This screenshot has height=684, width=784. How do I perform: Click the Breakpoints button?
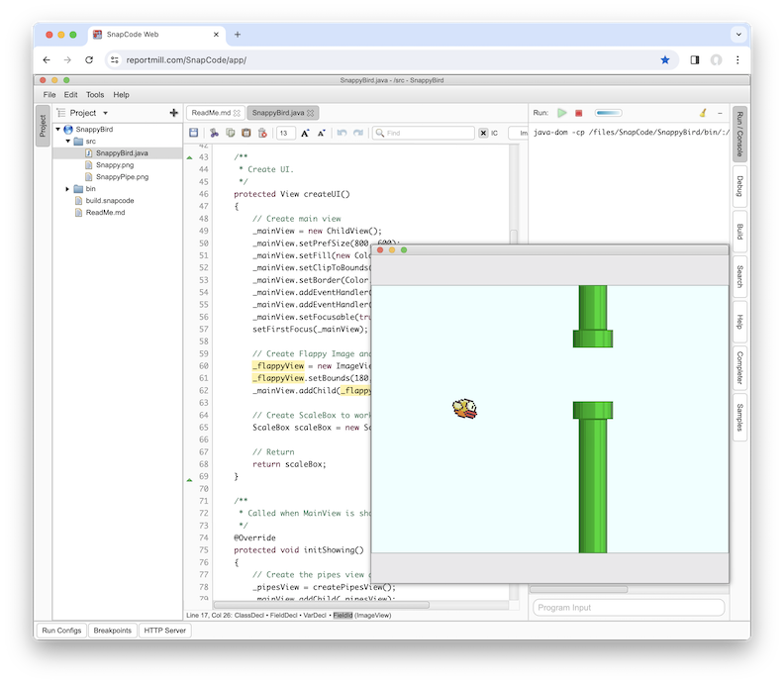(113, 631)
